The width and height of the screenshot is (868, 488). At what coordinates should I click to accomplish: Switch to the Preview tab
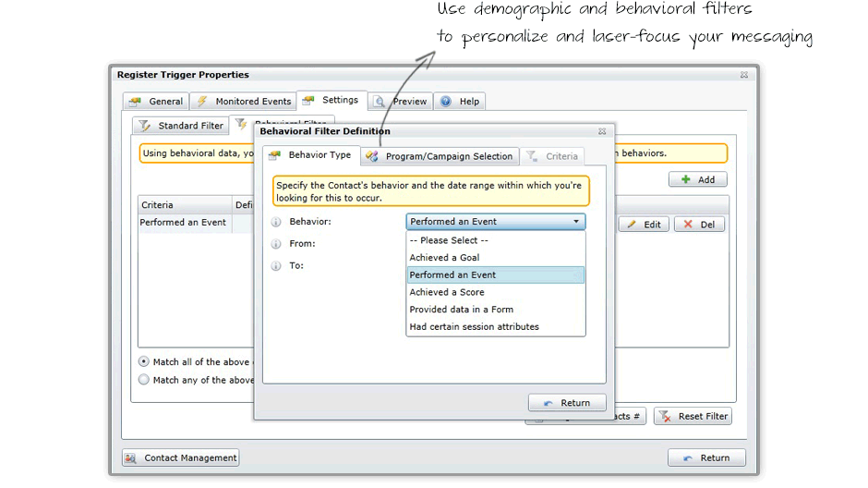click(401, 102)
